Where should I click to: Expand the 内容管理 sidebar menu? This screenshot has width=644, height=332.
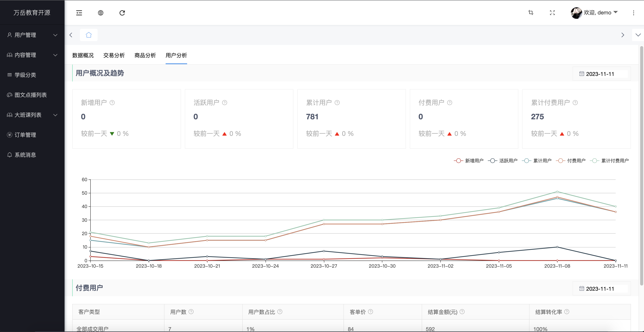pos(32,55)
